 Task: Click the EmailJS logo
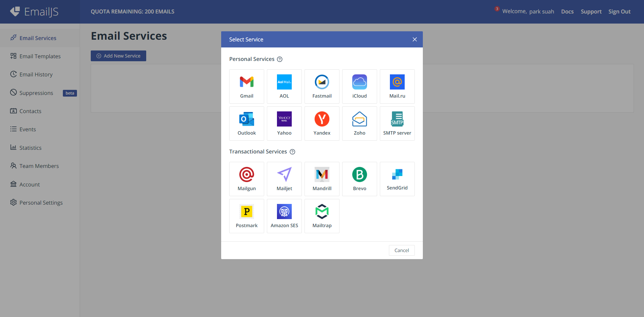(34, 11)
